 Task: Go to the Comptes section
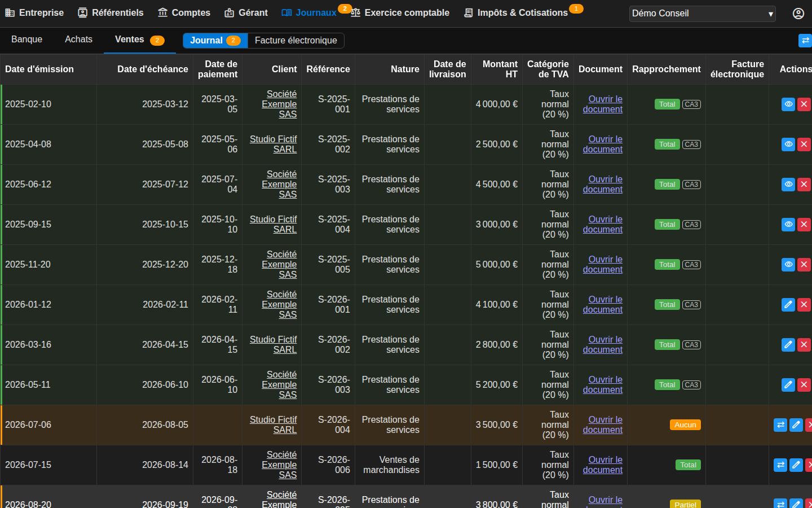point(184,13)
